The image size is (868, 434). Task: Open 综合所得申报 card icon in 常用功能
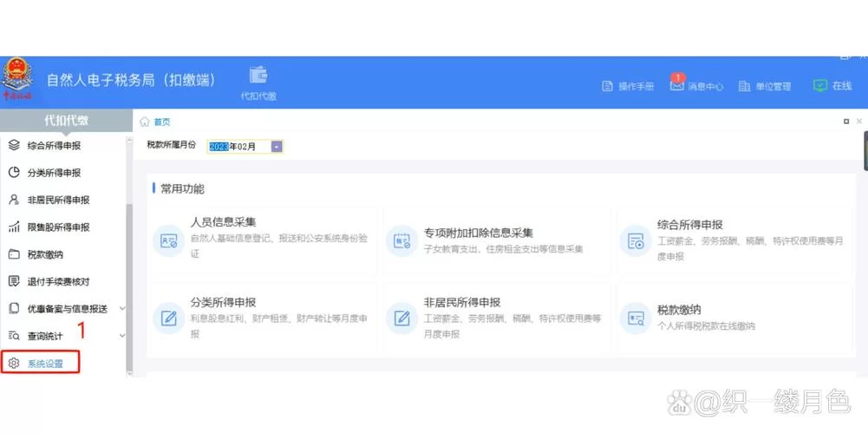(635, 240)
